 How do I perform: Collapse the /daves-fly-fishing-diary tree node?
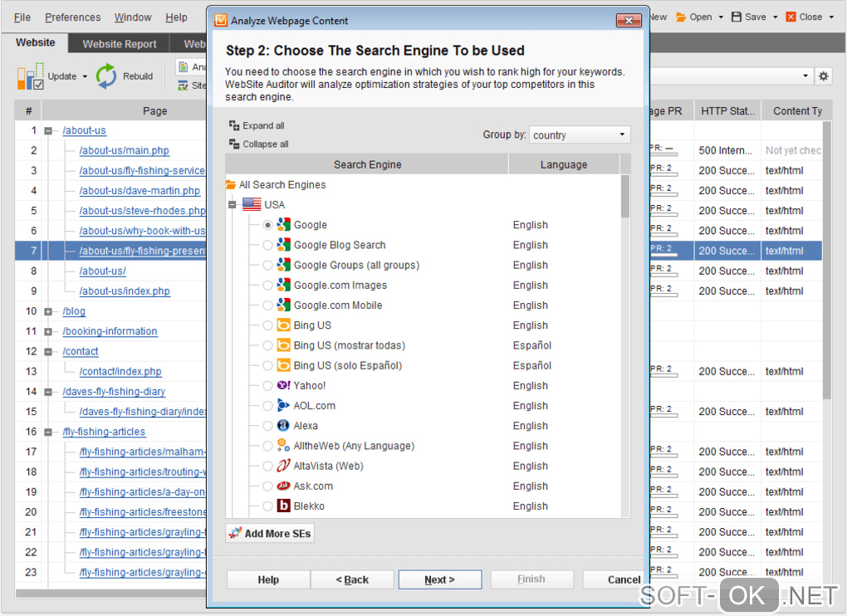tap(48, 392)
